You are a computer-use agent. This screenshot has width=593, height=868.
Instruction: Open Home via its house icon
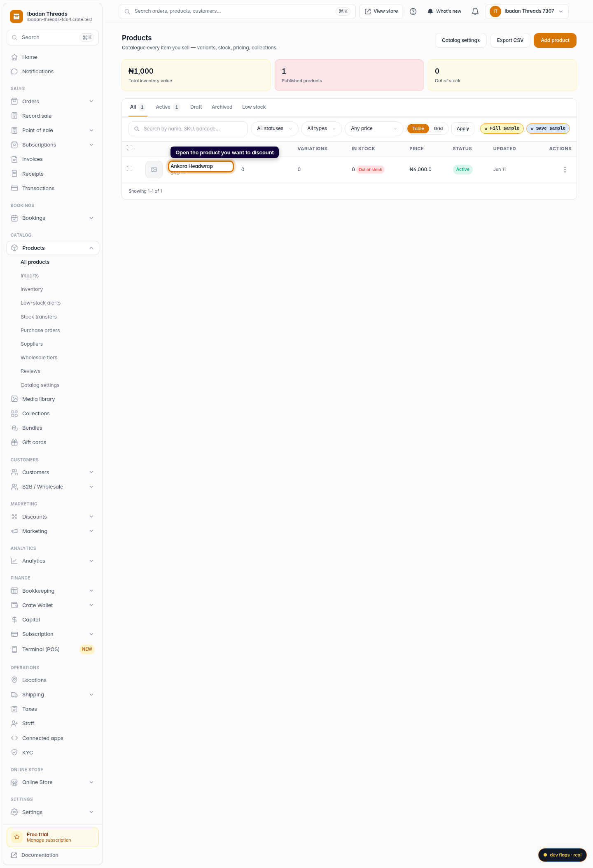(x=14, y=57)
